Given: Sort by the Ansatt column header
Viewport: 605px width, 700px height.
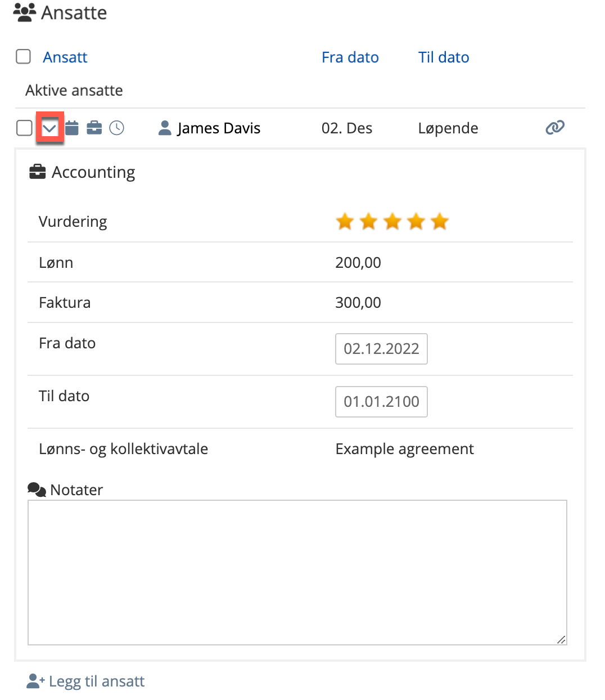Looking at the screenshot, I should coord(65,57).
